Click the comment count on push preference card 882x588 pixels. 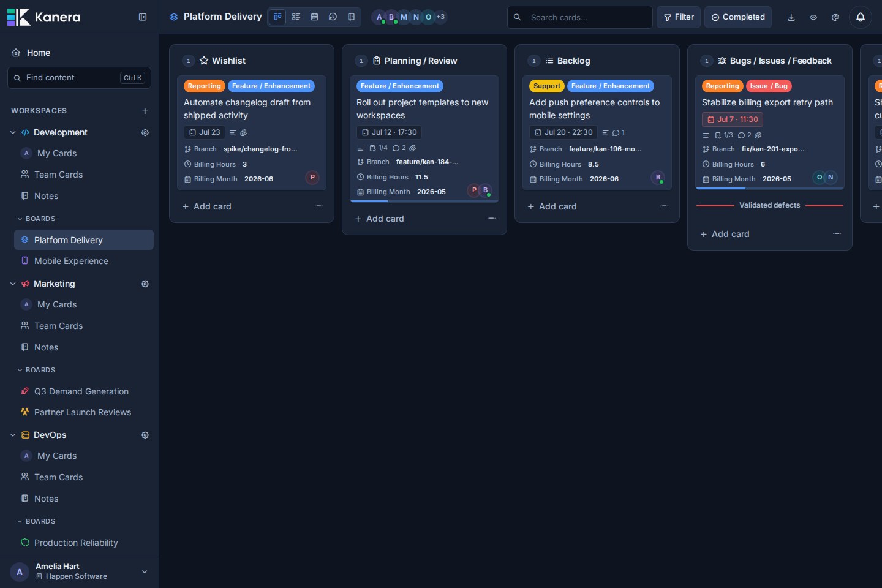point(619,133)
